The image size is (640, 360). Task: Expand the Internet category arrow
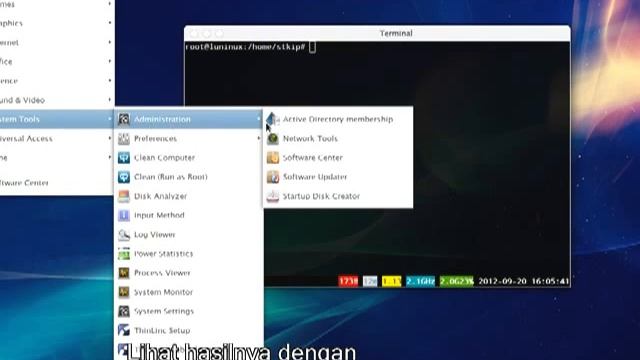point(109,42)
